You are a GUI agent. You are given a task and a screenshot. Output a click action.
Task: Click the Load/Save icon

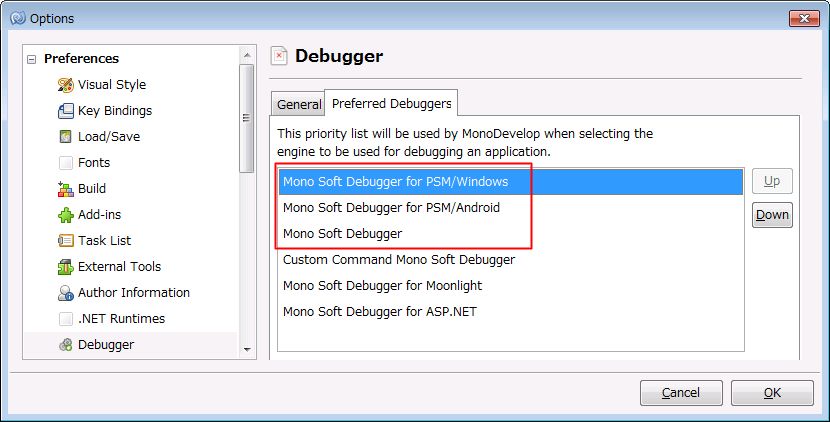tap(66, 137)
